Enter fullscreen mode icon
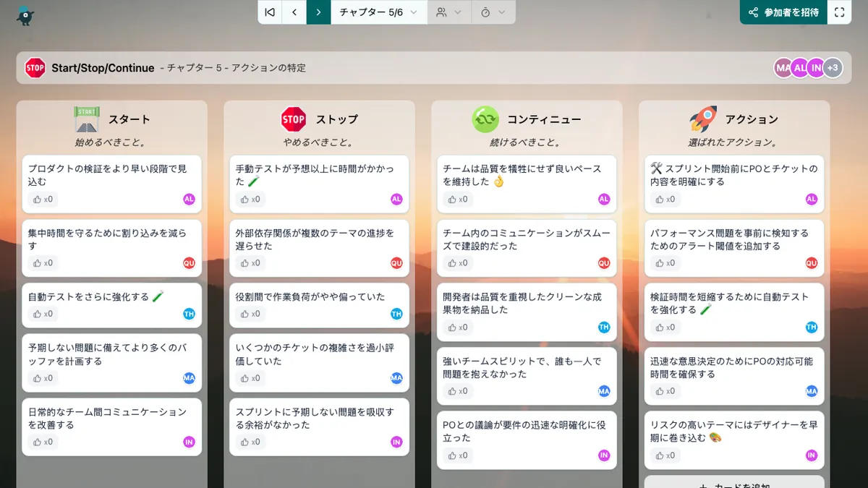 pyautogui.click(x=839, y=12)
